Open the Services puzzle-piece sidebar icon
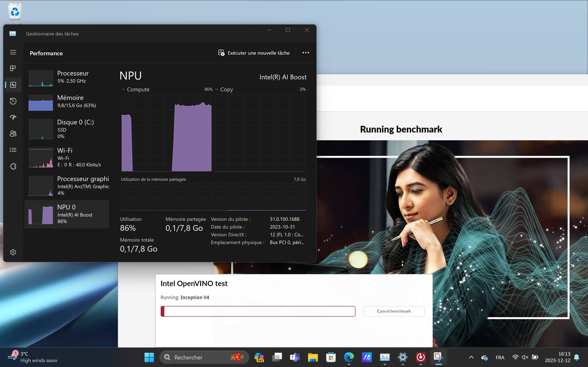Viewport: 588px width, 367px height. click(13, 166)
